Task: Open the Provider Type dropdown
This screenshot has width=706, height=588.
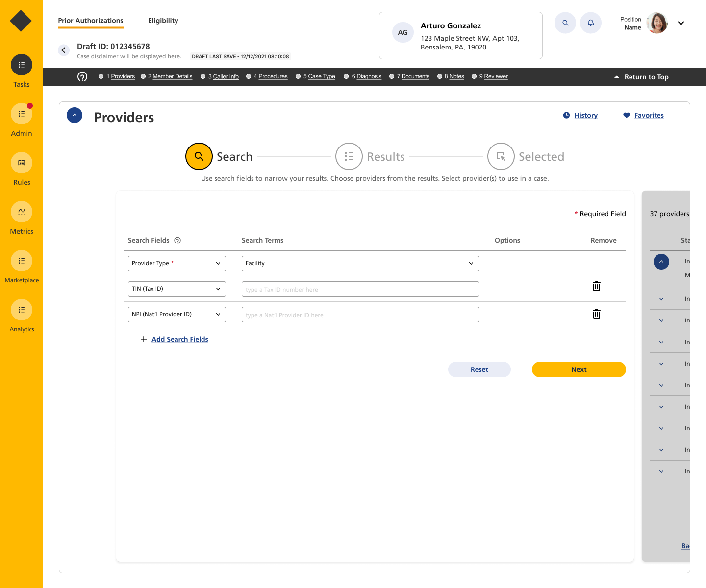Action: point(176,264)
